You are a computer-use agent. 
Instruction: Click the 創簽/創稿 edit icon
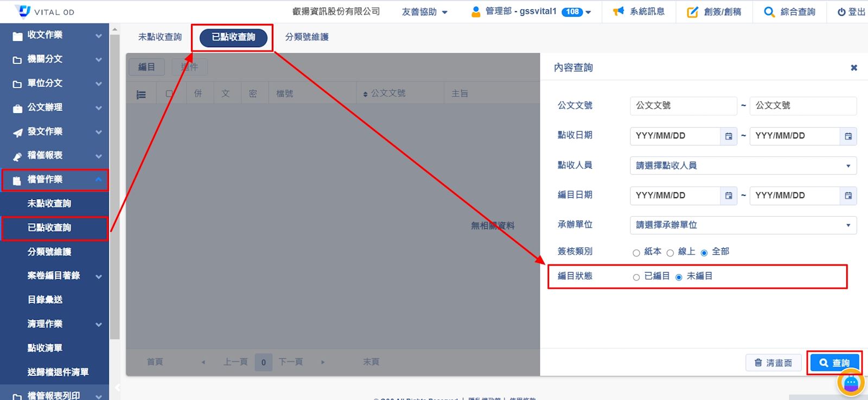693,12
